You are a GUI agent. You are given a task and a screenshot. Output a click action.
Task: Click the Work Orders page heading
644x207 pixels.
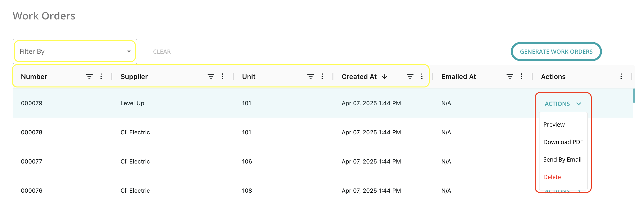click(44, 16)
